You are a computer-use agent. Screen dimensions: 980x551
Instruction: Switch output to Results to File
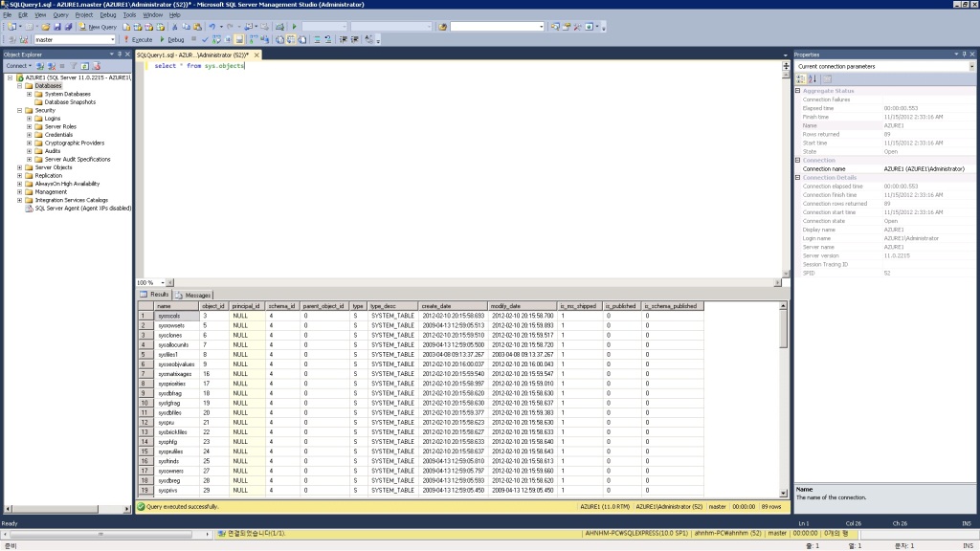pos(301,39)
